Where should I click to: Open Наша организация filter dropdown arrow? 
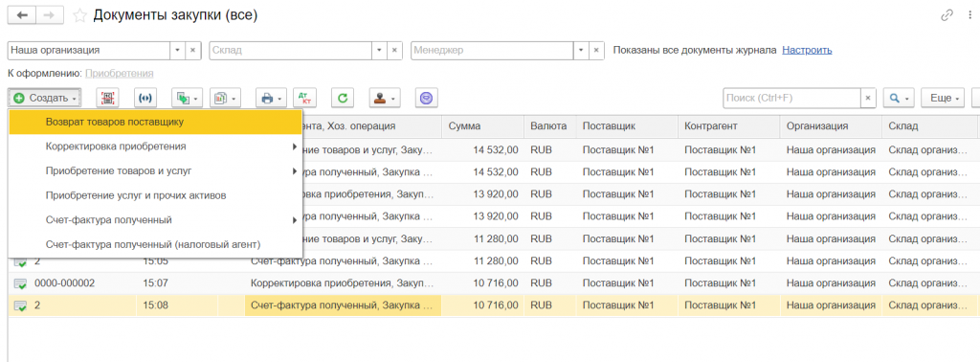click(177, 50)
